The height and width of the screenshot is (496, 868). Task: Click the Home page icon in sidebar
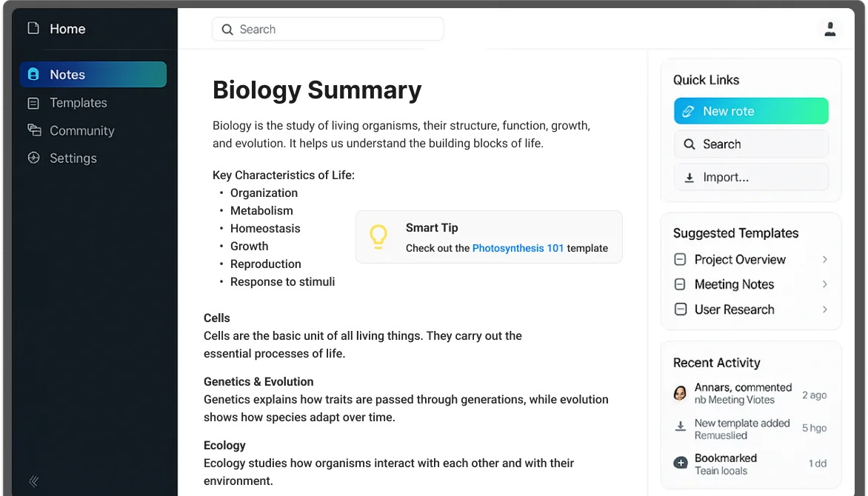click(33, 28)
